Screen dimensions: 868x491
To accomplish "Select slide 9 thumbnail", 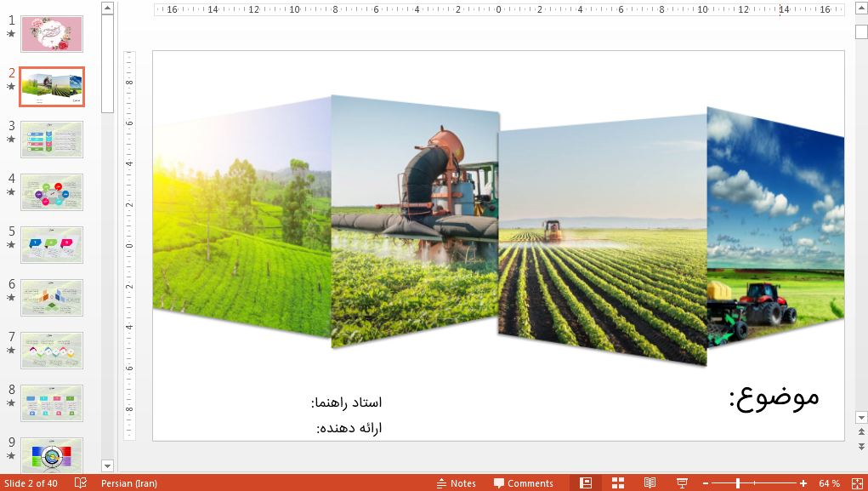I will coord(51,454).
